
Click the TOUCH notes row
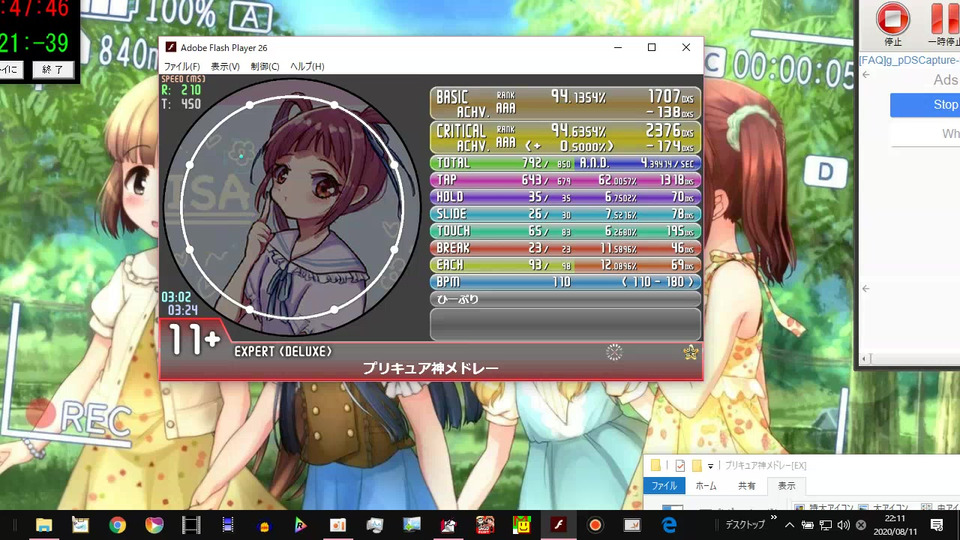pos(565,231)
